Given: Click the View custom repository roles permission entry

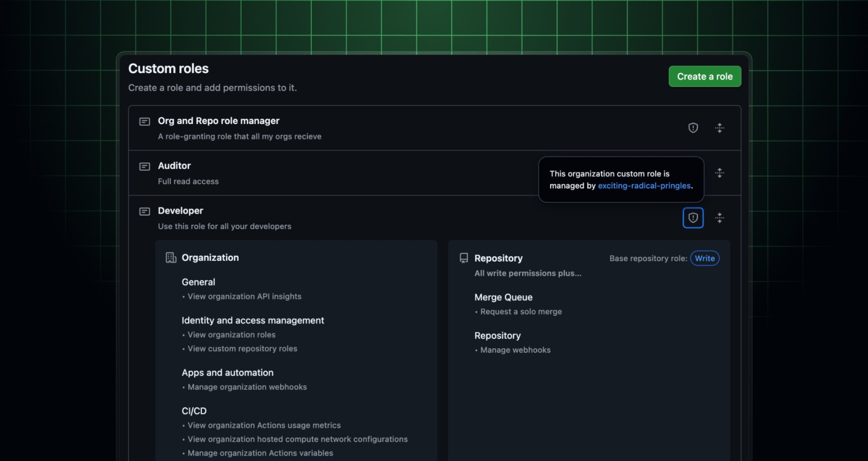Looking at the screenshot, I should (x=242, y=348).
